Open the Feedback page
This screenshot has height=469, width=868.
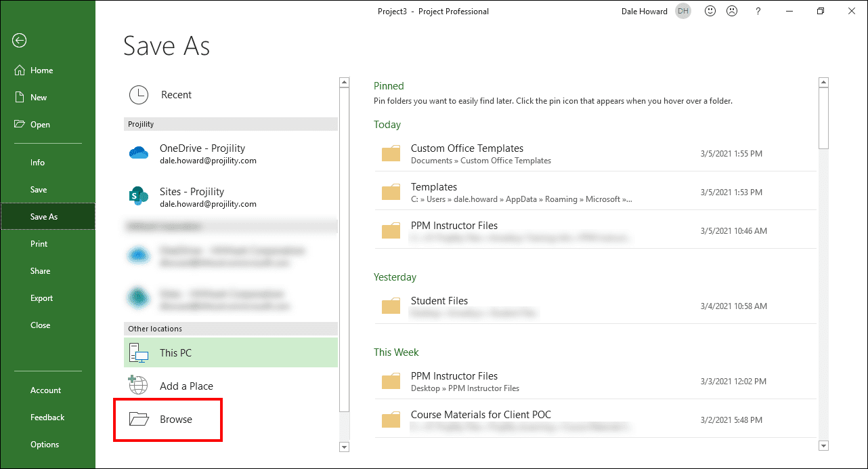coord(47,417)
